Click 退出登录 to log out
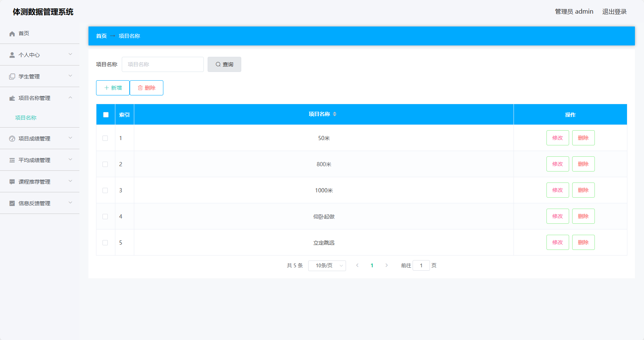The height and width of the screenshot is (340, 644). (x=614, y=12)
